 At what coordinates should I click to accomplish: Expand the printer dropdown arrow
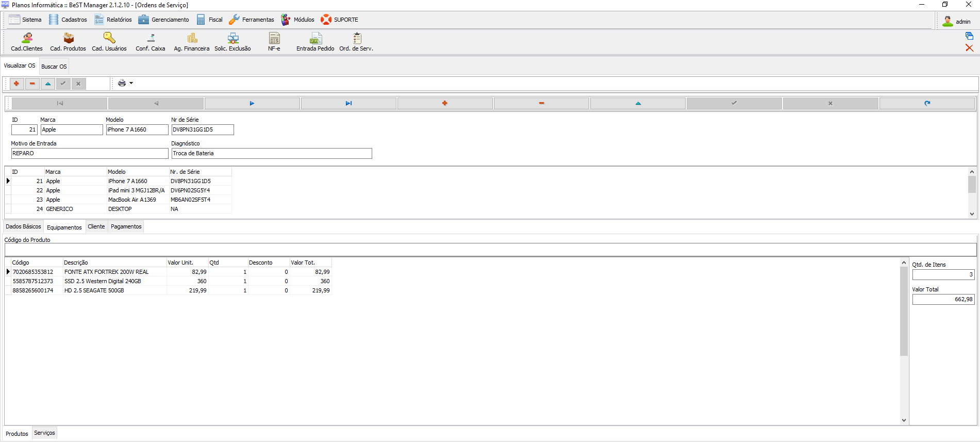pos(131,83)
